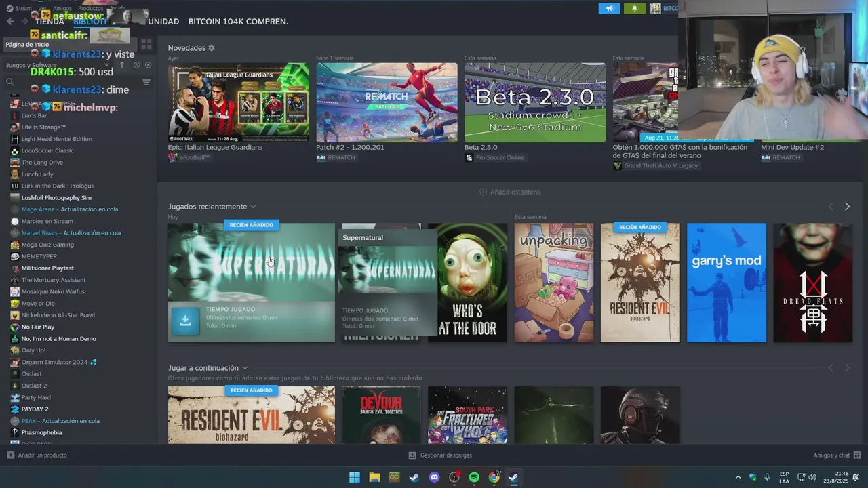
Task: Open Epic: Italian League Guardians news link
Action: [x=215, y=147]
